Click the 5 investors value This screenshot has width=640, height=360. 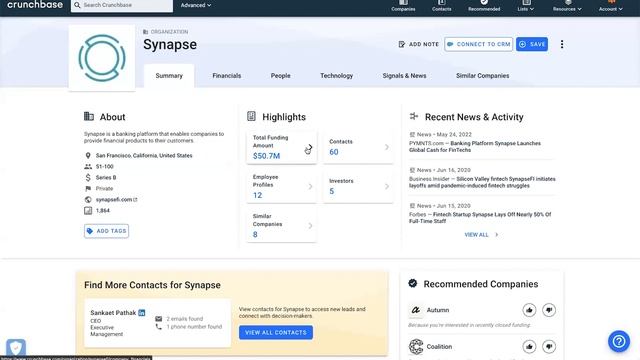(x=331, y=191)
